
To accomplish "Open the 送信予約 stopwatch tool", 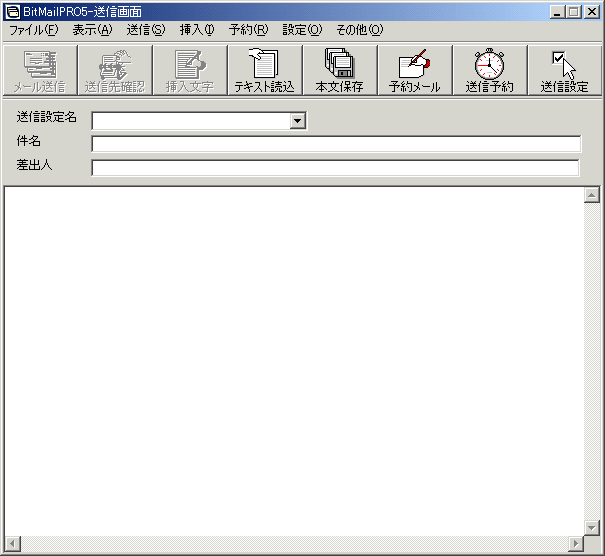I will point(490,70).
